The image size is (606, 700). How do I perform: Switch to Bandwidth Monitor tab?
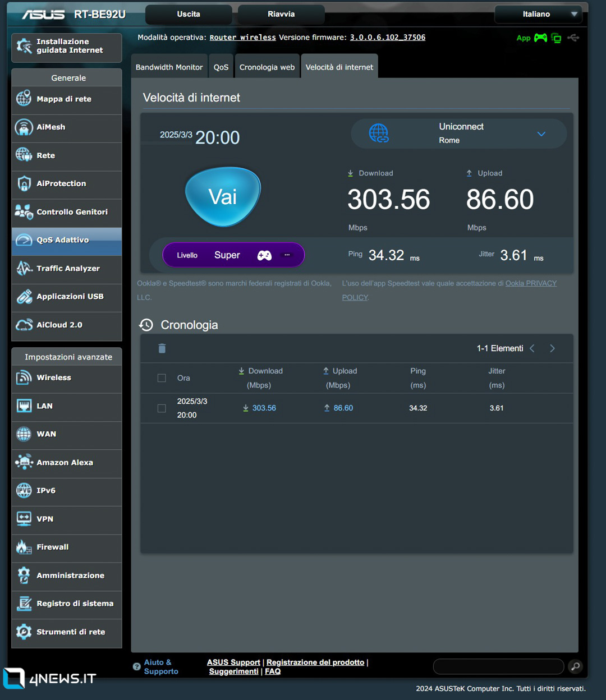tap(169, 67)
